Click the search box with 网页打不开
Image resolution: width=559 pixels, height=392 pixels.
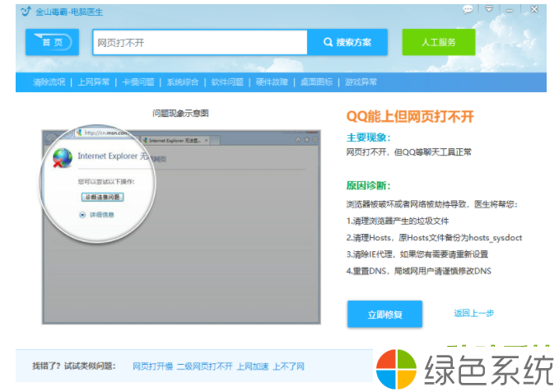(x=200, y=43)
